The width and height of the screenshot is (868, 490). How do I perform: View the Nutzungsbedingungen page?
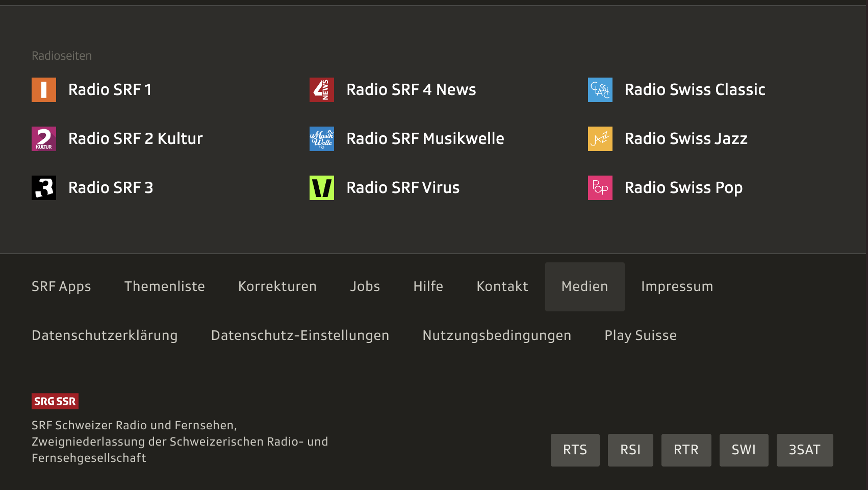[x=497, y=336]
